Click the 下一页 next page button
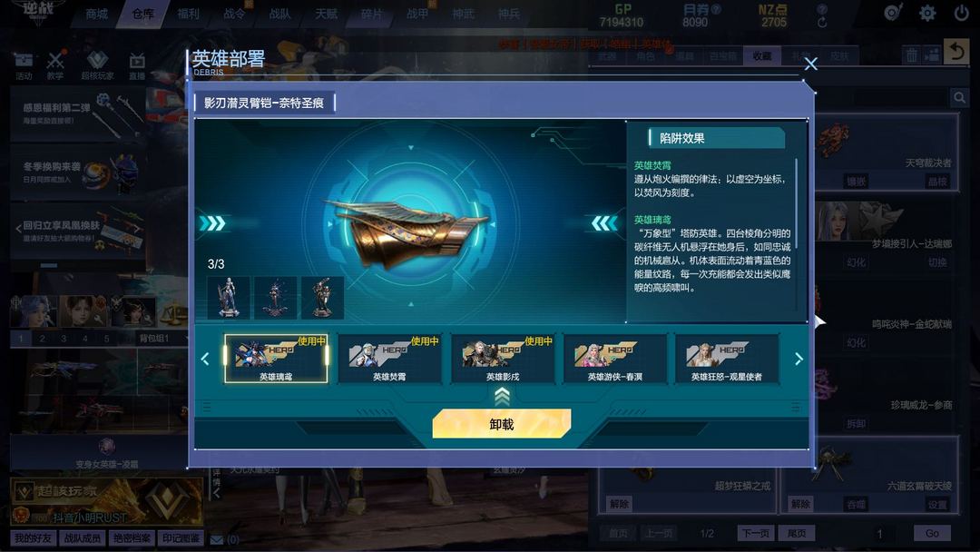Image resolution: width=980 pixels, height=552 pixels. pyautogui.click(x=756, y=533)
